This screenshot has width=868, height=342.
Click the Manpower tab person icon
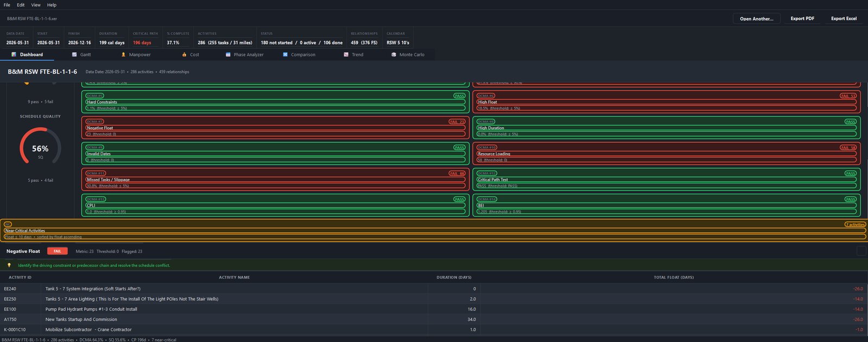coord(123,55)
